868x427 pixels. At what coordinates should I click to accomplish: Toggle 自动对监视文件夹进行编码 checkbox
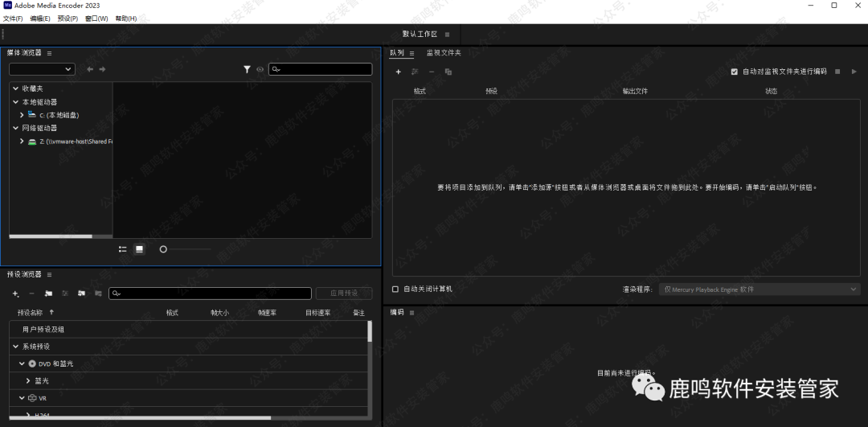pos(735,72)
